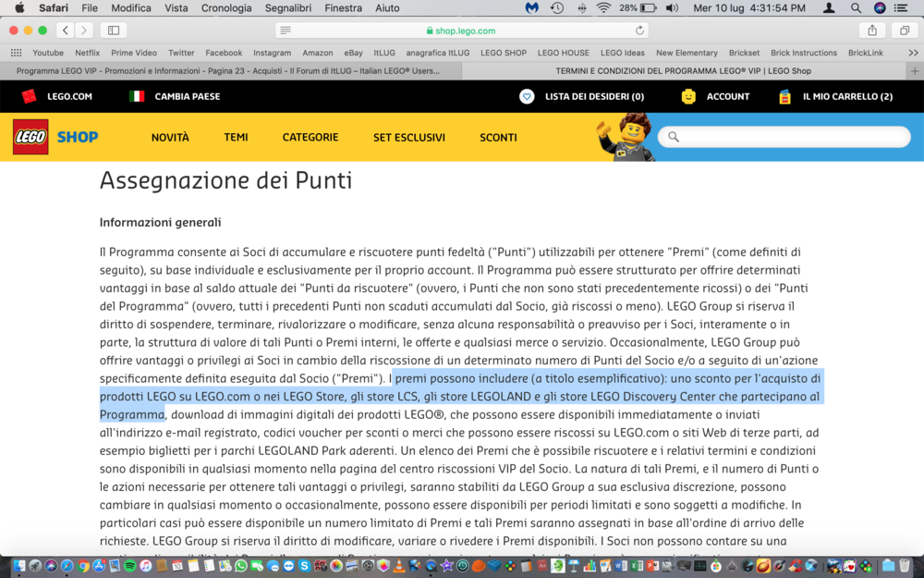Open the NOVITÀ shop section

pyautogui.click(x=170, y=137)
